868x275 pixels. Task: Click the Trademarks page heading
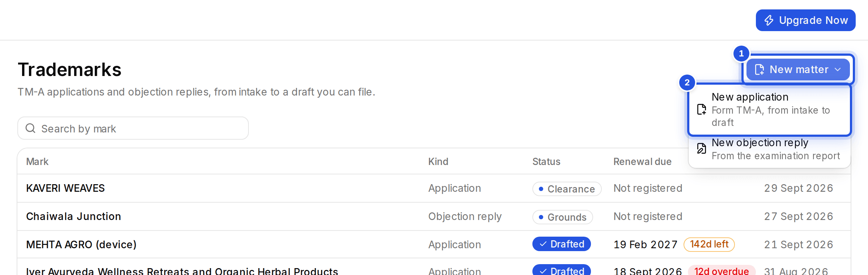69,69
